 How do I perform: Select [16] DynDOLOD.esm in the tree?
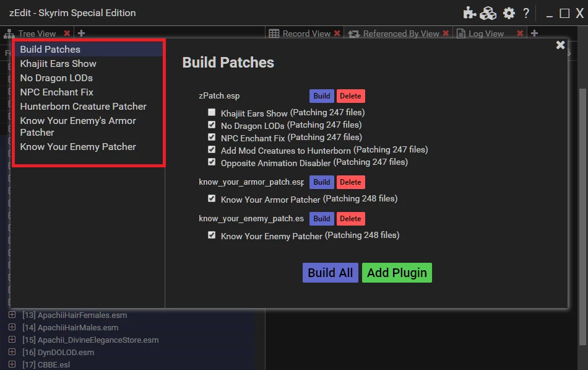[58, 353]
